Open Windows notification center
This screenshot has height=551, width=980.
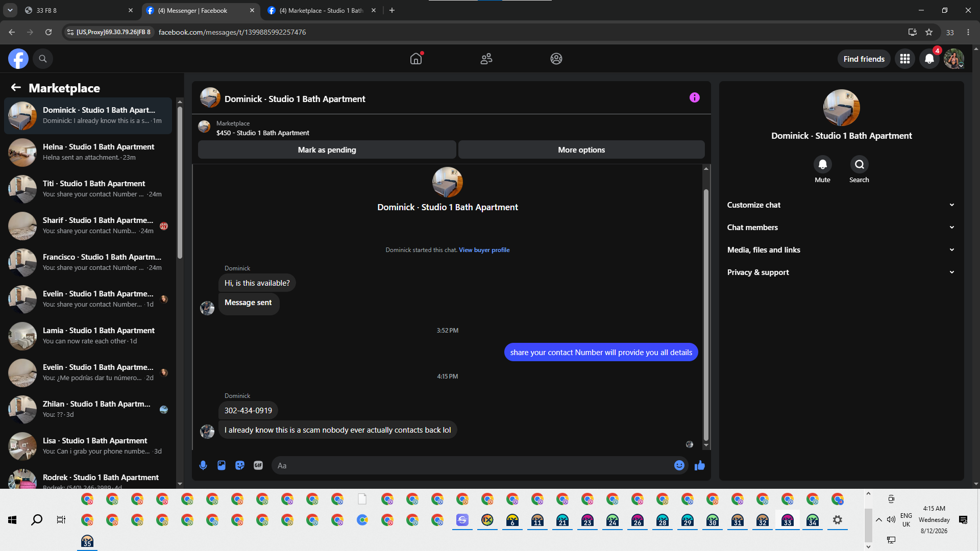point(963,520)
